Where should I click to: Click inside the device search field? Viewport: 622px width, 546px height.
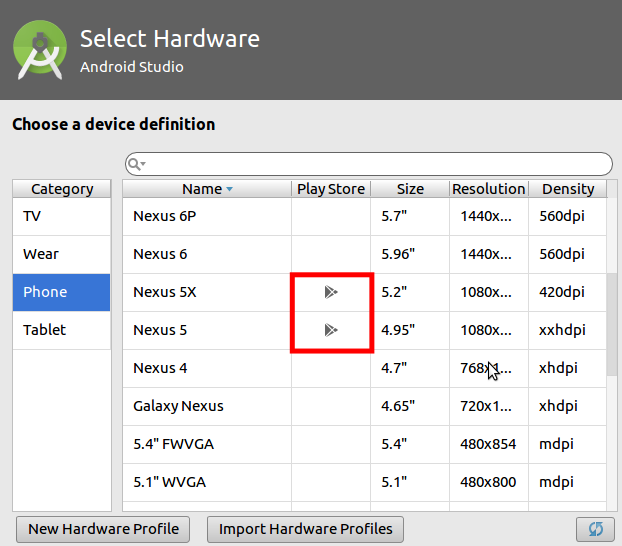tap(369, 164)
